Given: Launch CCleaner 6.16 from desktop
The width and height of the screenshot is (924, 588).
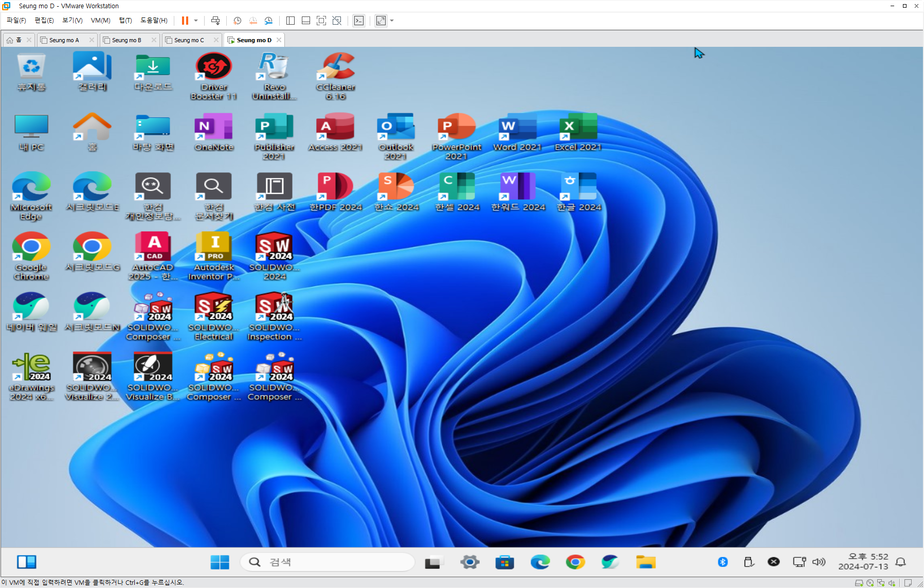Looking at the screenshot, I should pyautogui.click(x=336, y=76).
